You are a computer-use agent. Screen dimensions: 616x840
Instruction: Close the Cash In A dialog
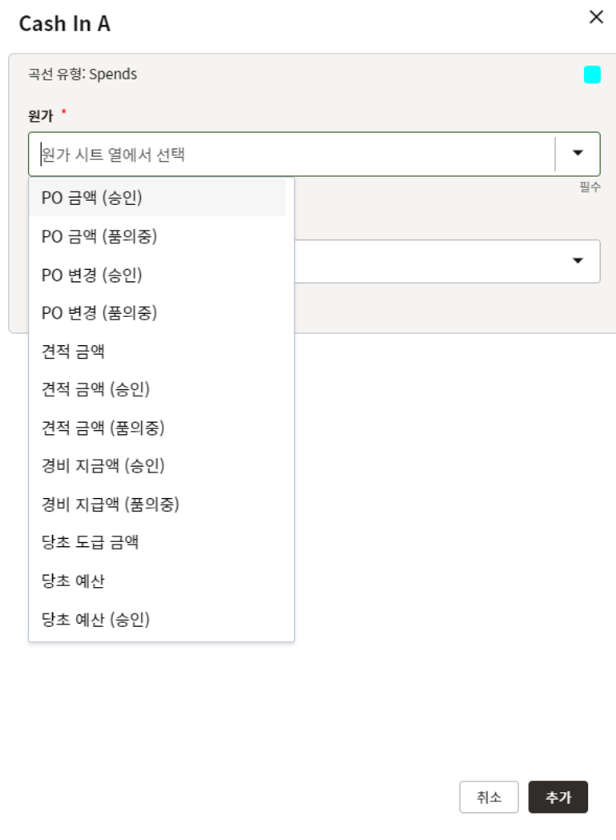tap(596, 18)
